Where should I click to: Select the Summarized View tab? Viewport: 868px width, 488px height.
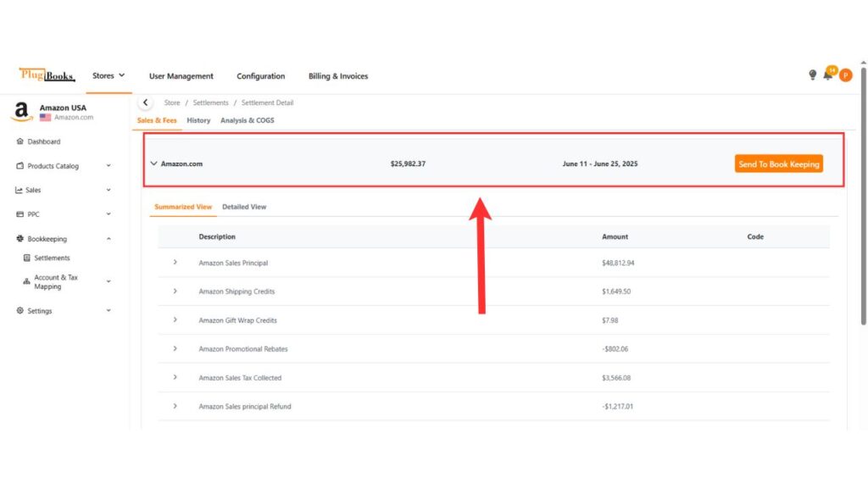tap(183, 207)
